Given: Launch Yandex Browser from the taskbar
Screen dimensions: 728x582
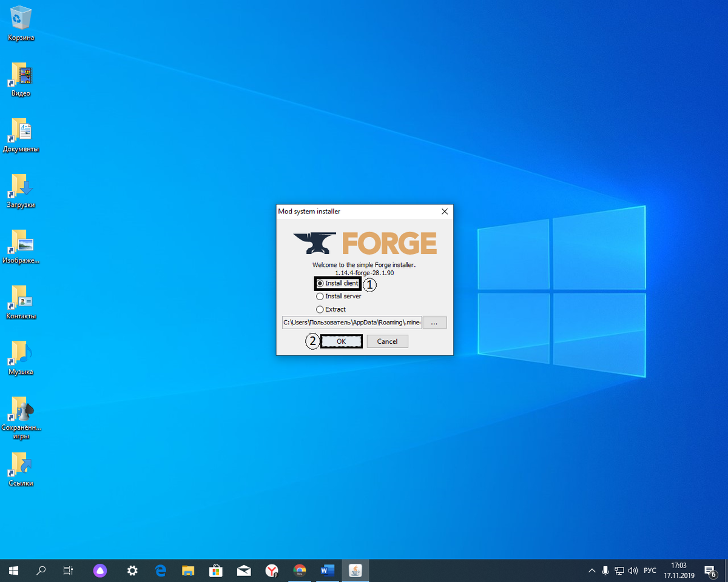Looking at the screenshot, I should point(272,570).
